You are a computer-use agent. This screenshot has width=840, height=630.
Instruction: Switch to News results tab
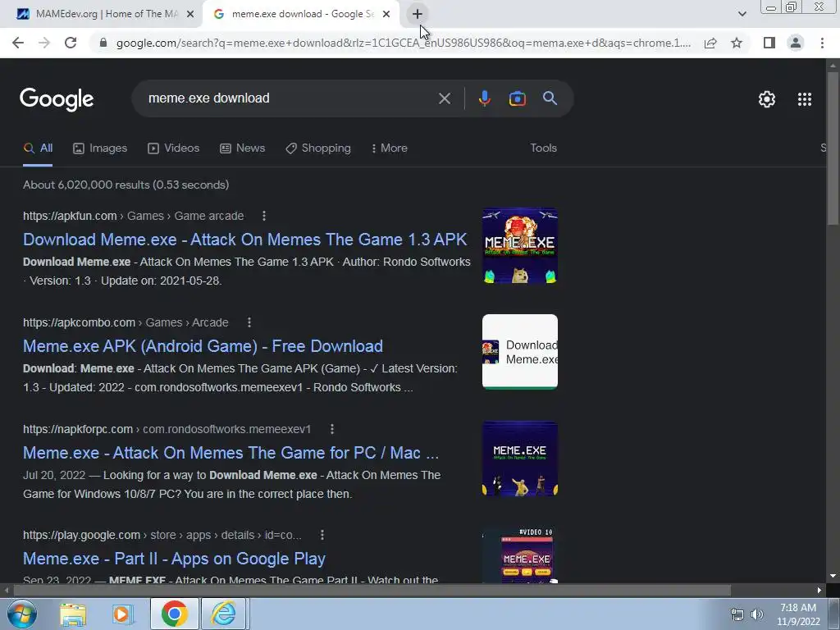click(x=242, y=148)
